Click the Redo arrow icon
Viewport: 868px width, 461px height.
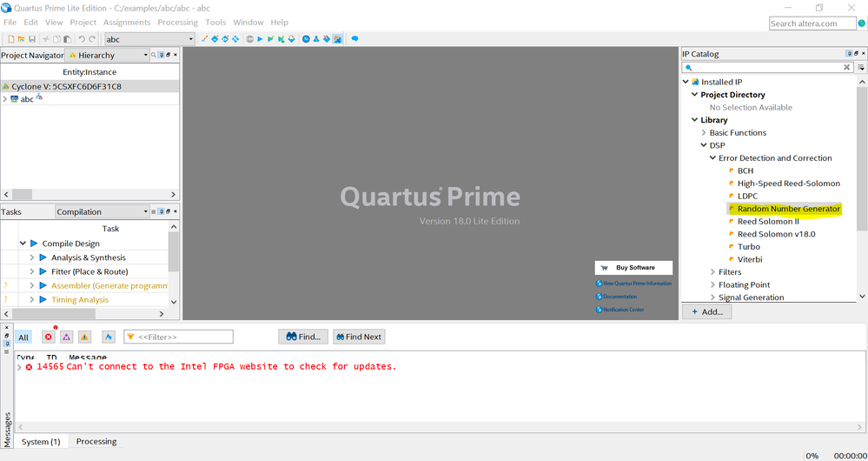tap(92, 39)
